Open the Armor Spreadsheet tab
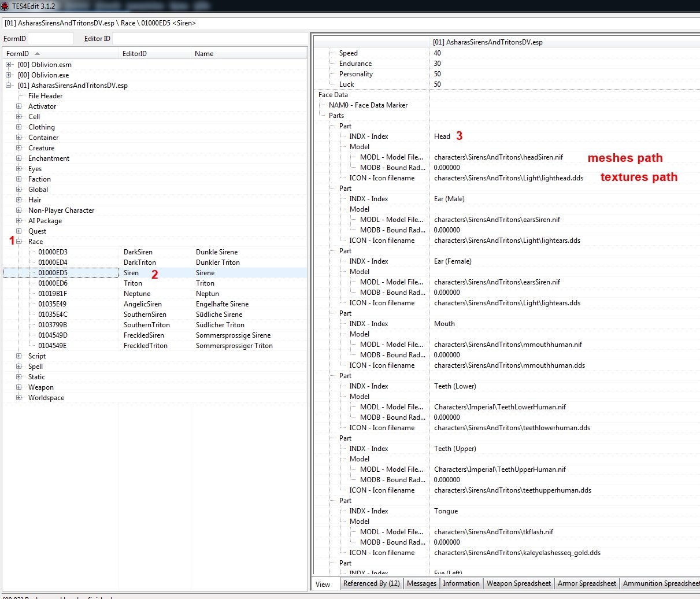This screenshot has width=700, height=599. pyautogui.click(x=587, y=583)
